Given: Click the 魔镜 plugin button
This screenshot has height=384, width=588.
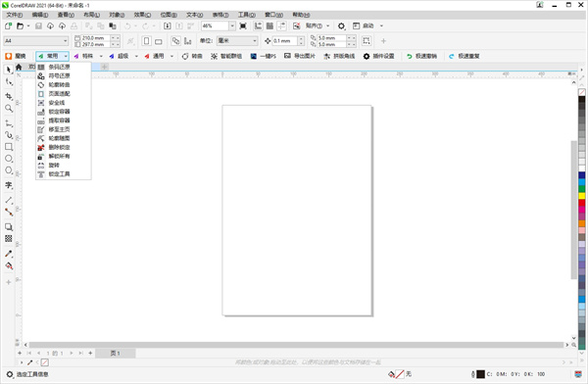Looking at the screenshot, I should point(16,56).
